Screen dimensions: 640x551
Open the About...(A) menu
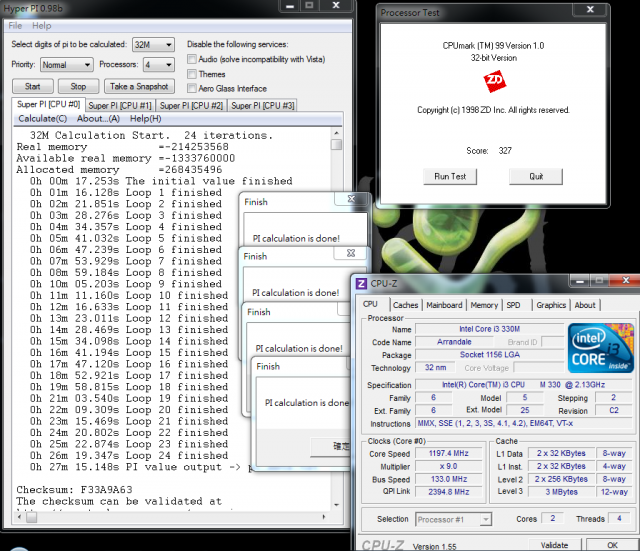[x=98, y=119]
